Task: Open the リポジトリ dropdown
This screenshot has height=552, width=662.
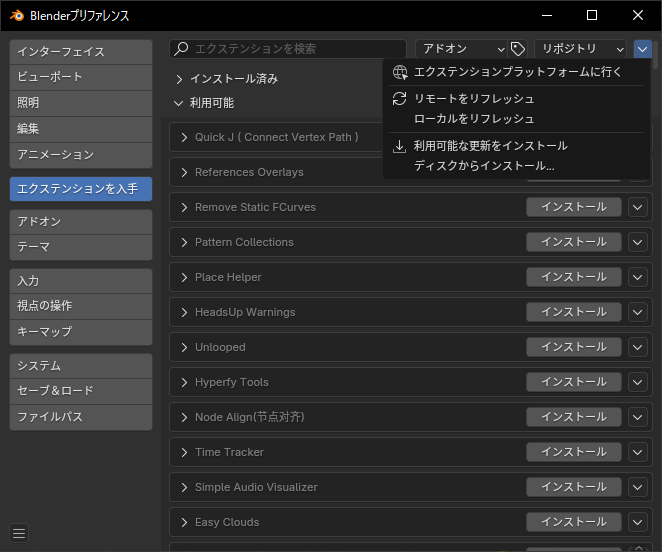Action: tap(581, 49)
